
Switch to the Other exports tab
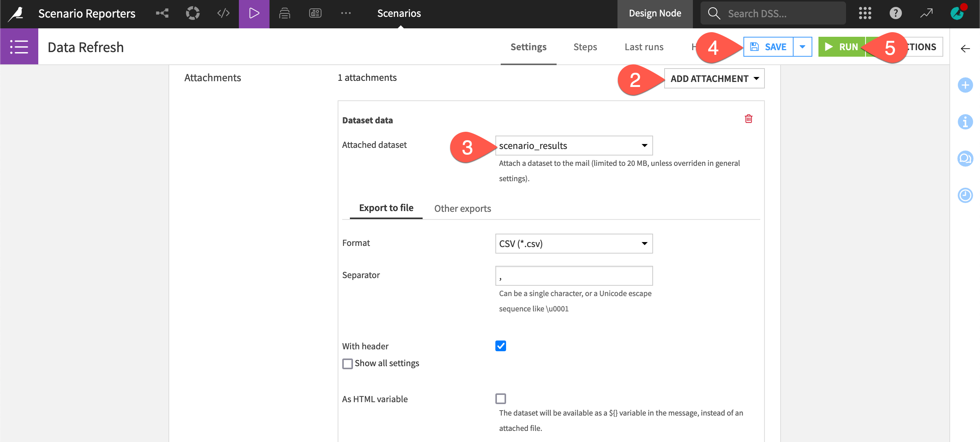[x=462, y=208]
